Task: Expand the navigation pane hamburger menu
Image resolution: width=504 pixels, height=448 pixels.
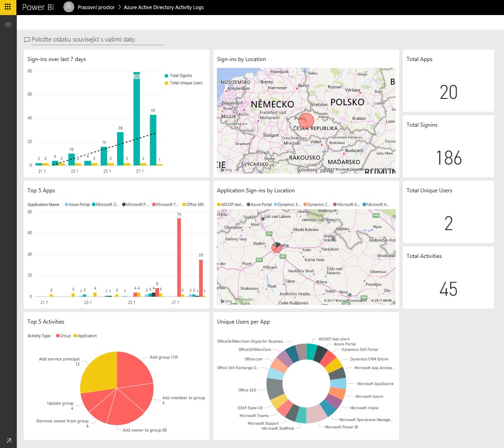Action: tap(8, 25)
